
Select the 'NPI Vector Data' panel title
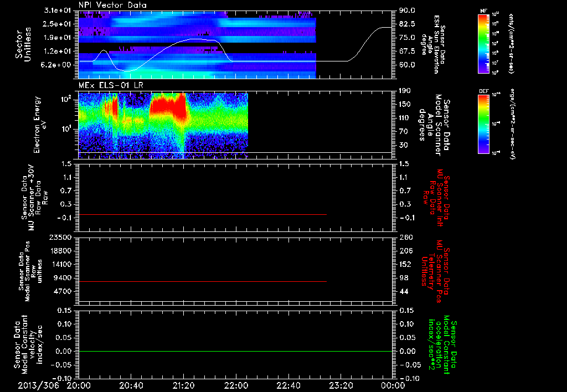pos(112,5)
